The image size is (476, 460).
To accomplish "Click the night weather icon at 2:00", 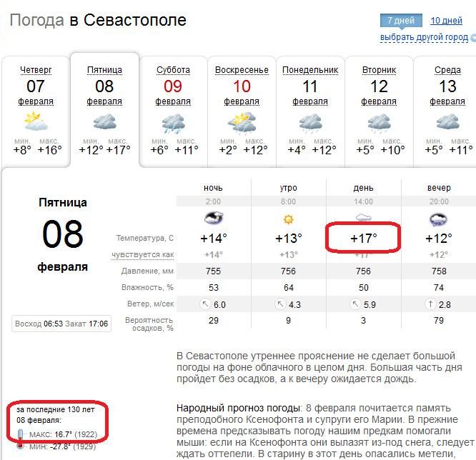I will (x=214, y=218).
